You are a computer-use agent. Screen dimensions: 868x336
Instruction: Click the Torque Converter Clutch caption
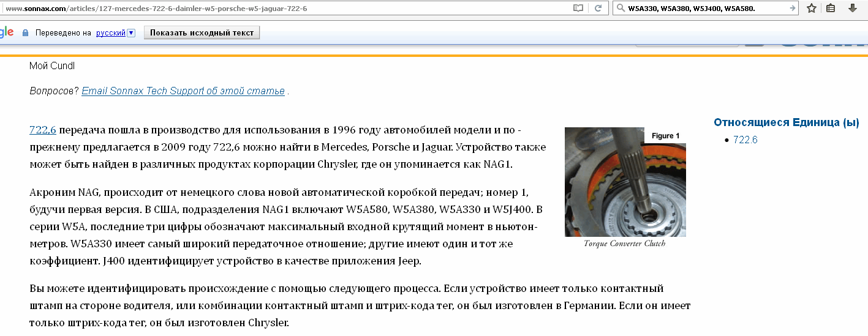coord(624,244)
